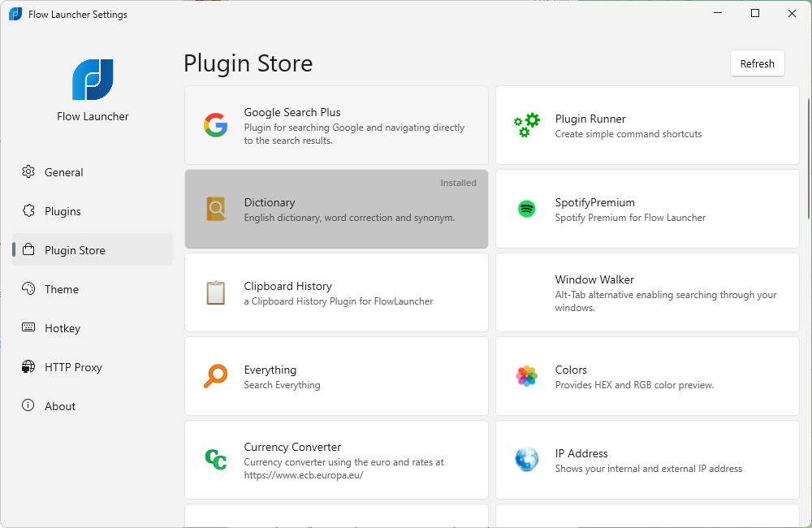Click the IP Address globe icon
This screenshot has width=812, height=528.
[527, 460]
